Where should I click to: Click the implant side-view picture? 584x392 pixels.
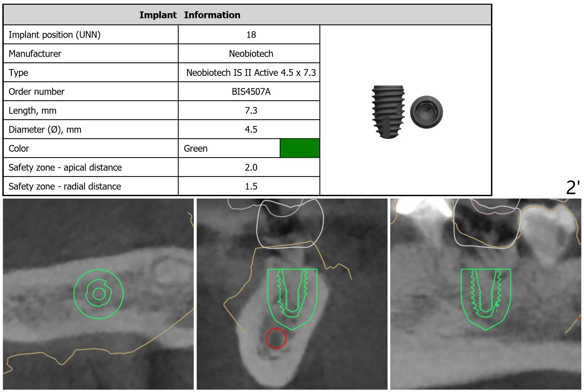coord(388,112)
